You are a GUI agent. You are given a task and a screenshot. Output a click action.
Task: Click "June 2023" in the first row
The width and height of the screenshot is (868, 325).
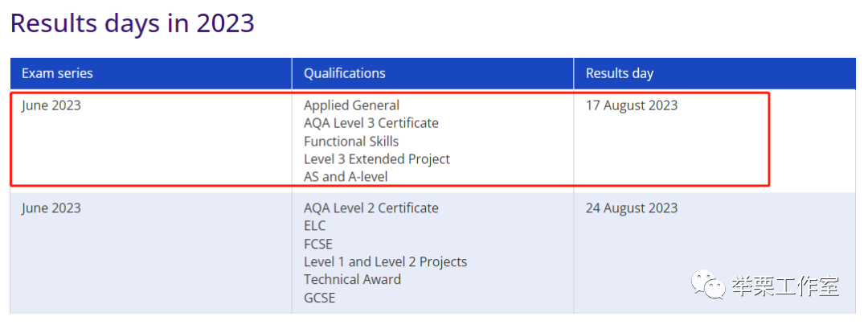click(x=51, y=105)
